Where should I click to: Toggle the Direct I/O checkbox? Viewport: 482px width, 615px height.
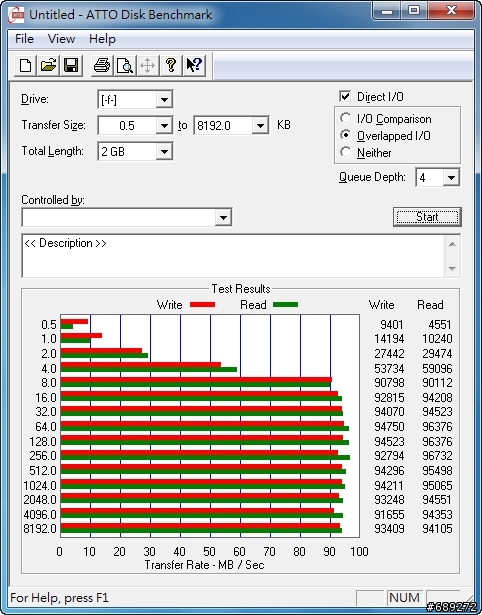(x=345, y=96)
